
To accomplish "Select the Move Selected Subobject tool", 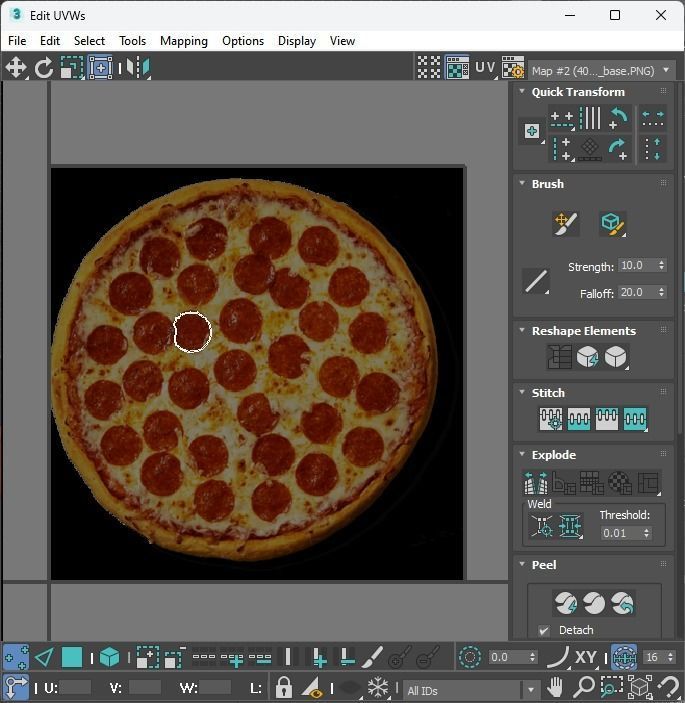I will (x=16, y=68).
